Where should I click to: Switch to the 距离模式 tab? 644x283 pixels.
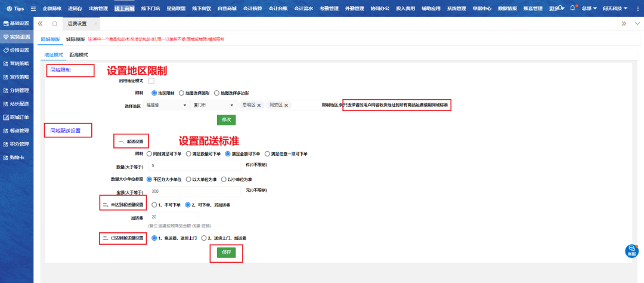79,54
